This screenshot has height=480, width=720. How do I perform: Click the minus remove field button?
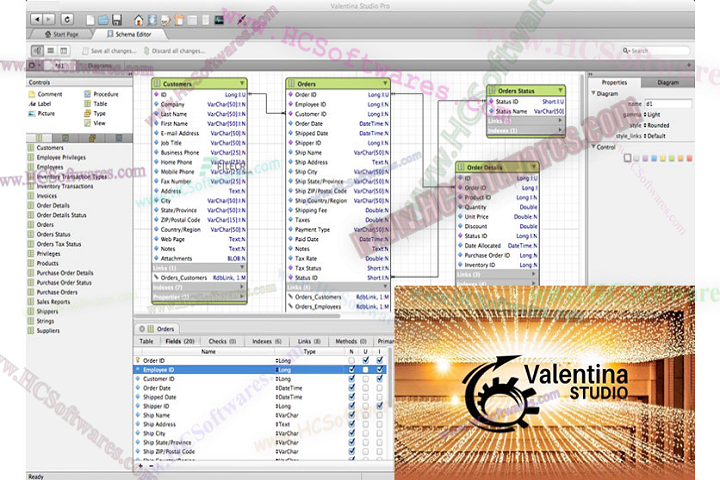(151, 466)
